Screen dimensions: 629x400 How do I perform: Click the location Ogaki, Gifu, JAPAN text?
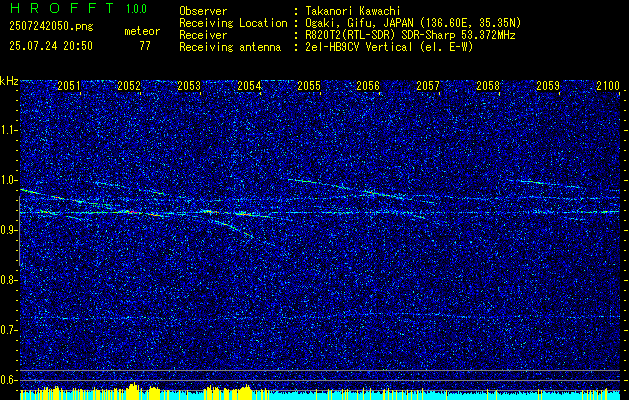pyautogui.click(x=413, y=23)
